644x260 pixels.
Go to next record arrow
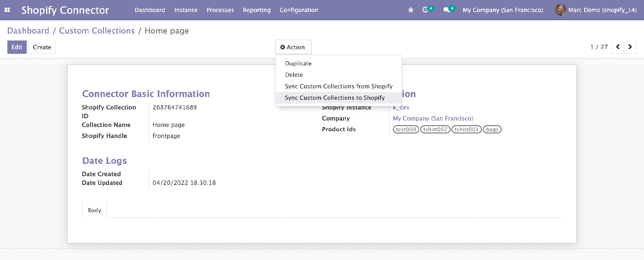tap(630, 47)
